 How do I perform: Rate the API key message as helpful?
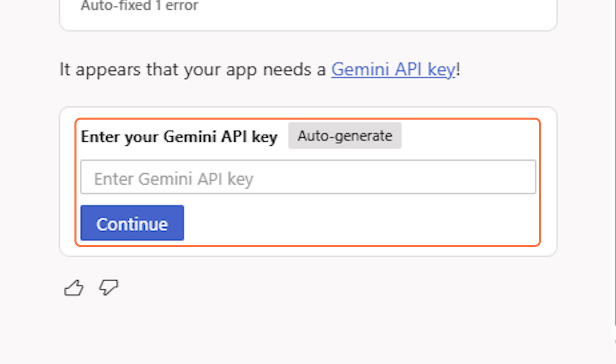click(73, 288)
